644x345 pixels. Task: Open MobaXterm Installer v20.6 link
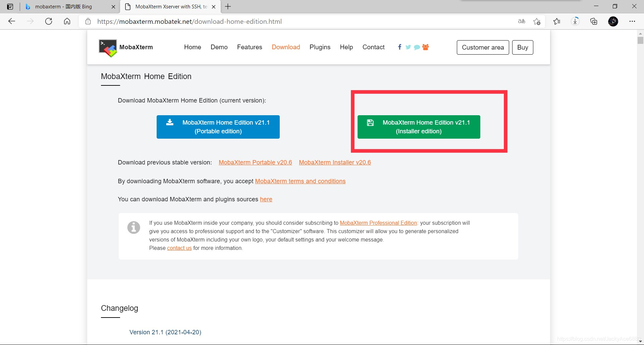click(335, 162)
